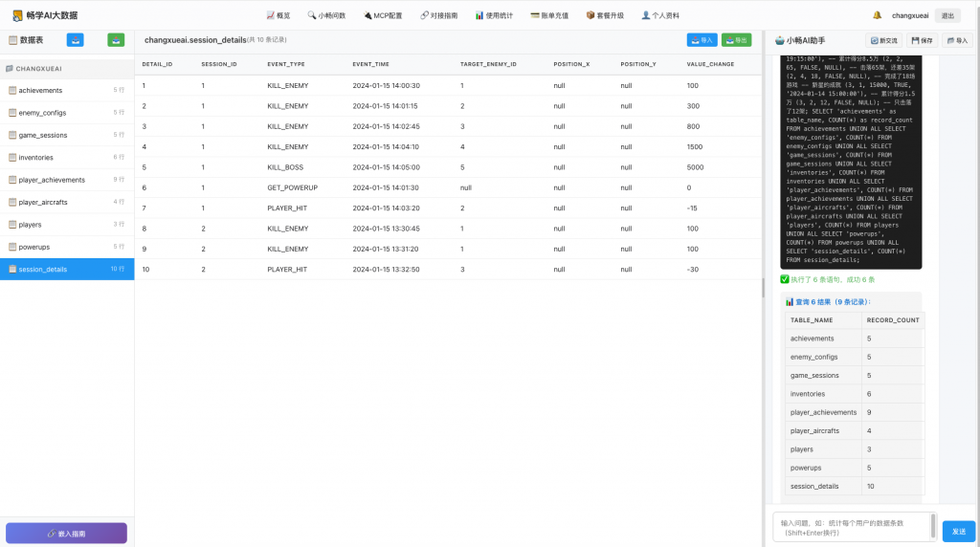Click the 嵌入指南 embed guide button
This screenshot has width=980, height=547.
[x=66, y=533]
